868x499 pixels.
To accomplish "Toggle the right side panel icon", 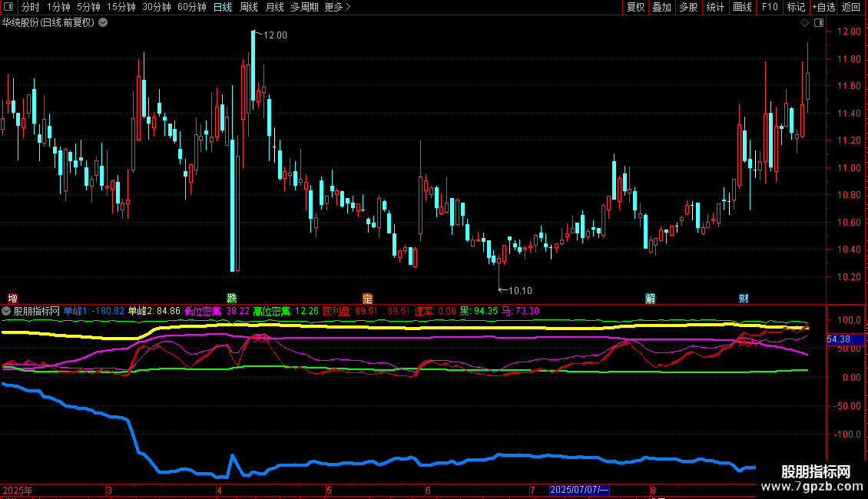I will [x=818, y=23].
